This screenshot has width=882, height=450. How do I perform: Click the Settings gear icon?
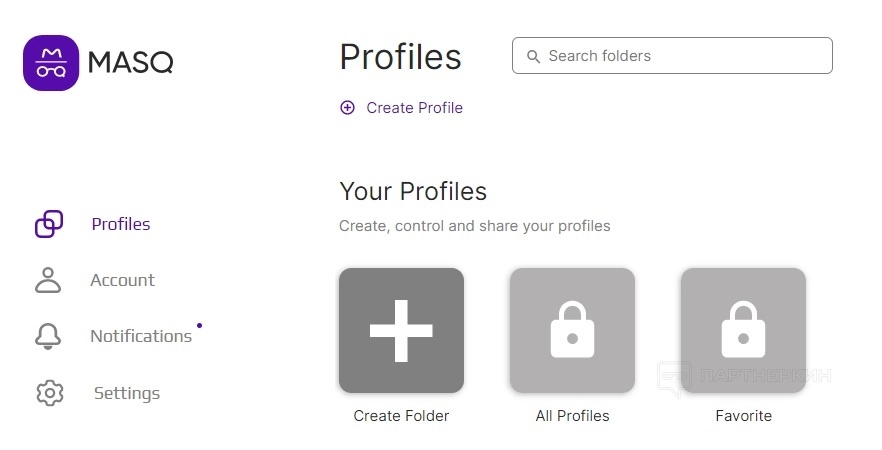click(x=49, y=393)
